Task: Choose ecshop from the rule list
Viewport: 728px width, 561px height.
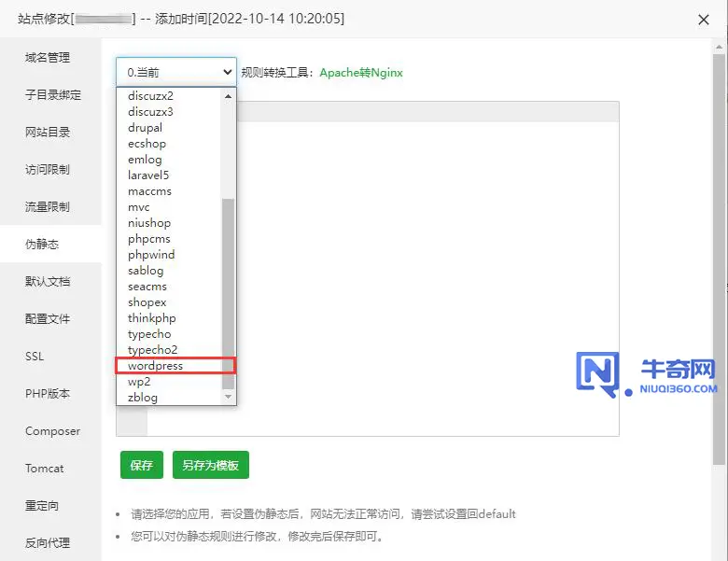Action: click(169, 144)
